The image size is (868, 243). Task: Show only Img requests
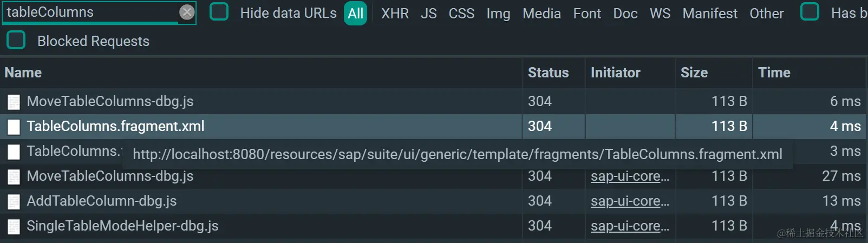pos(498,14)
